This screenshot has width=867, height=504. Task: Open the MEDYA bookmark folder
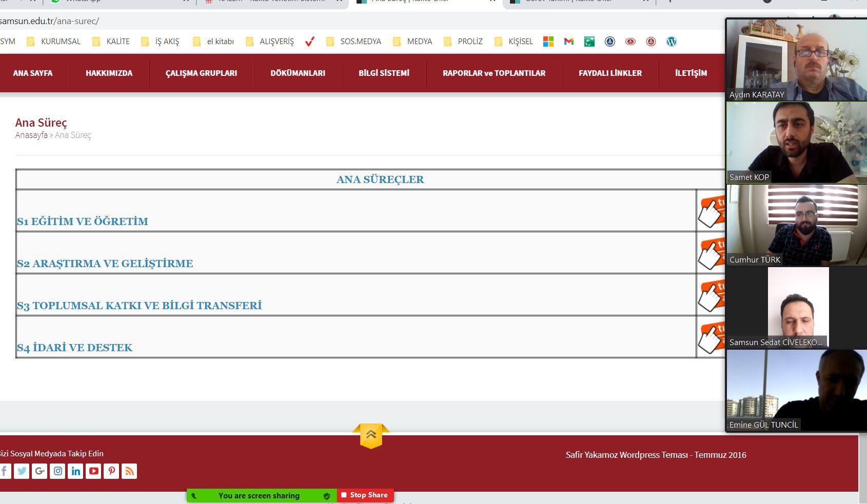pos(412,42)
